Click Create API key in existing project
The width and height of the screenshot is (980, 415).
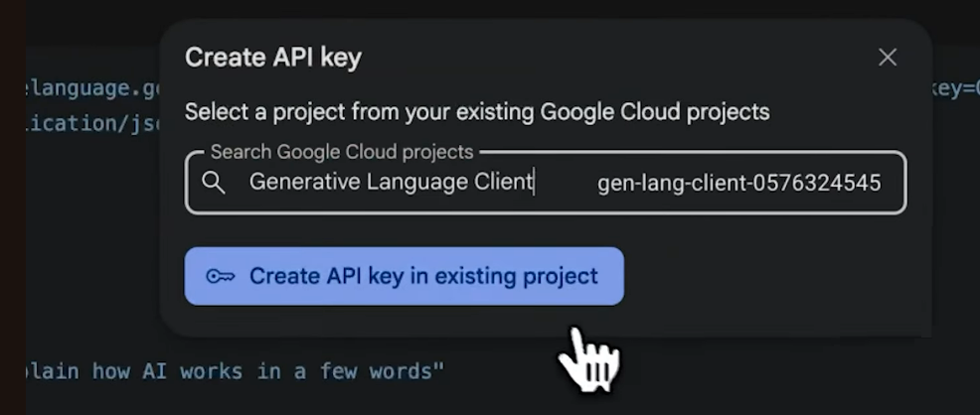[404, 276]
